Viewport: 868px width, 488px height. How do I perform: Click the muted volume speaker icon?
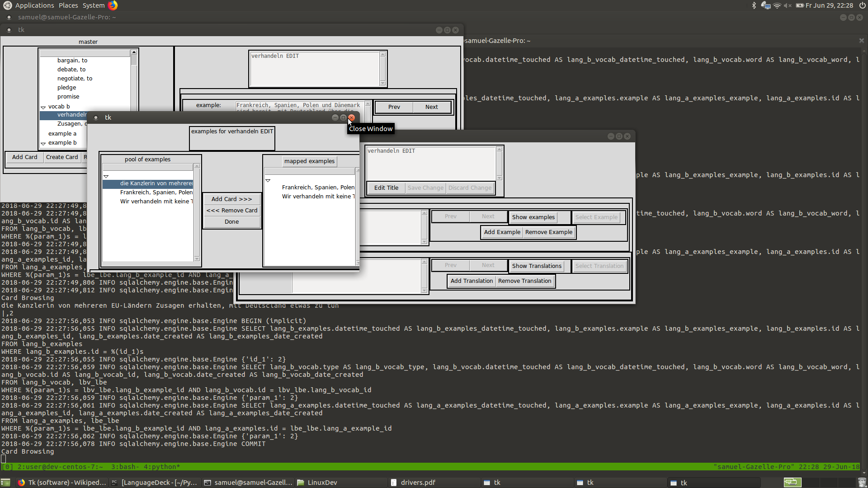pyautogui.click(x=788, y=5)
